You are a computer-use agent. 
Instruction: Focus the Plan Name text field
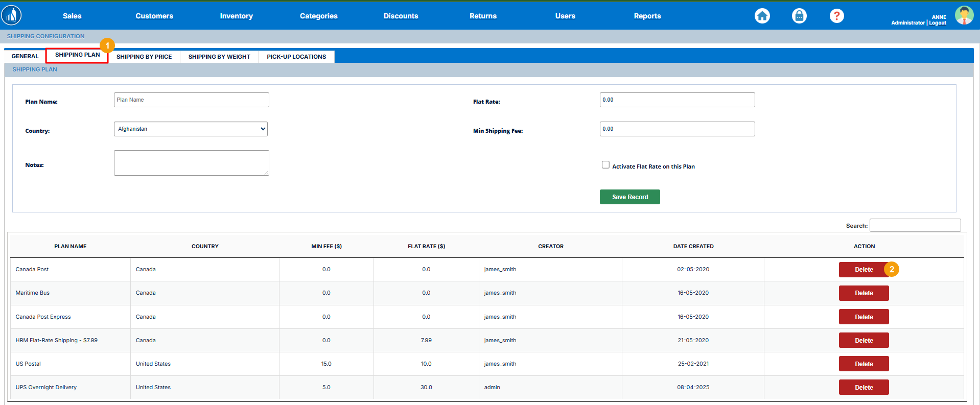pyautogui.click(x=191, y=100)
